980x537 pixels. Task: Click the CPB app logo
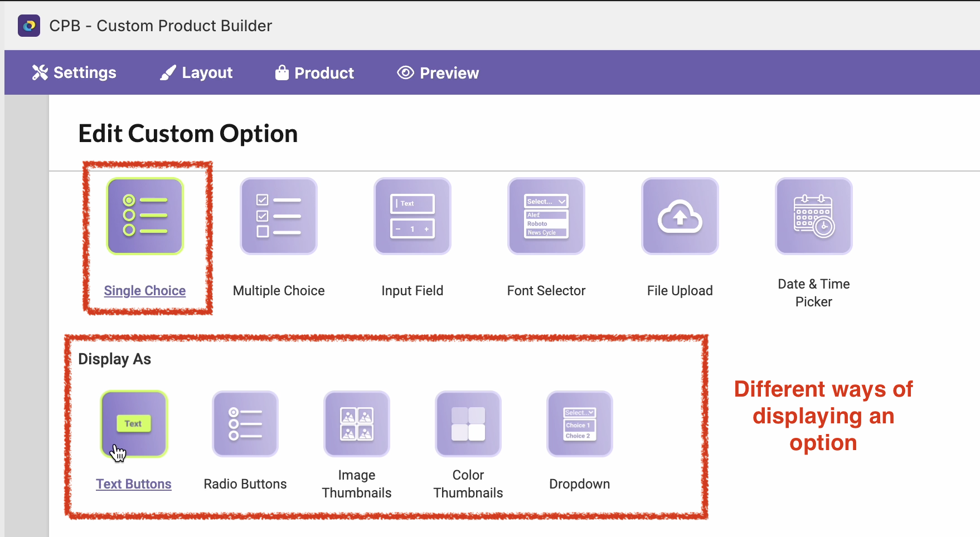pyautogui.click(x=29, y=26)
